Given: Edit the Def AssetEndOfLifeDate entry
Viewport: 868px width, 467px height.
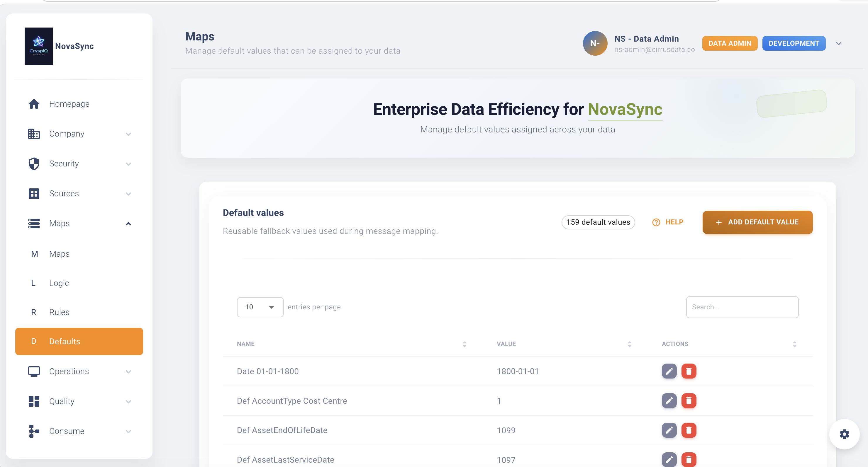Looking at the screenshot, I should pyautogui.click(x=669, y=430).
